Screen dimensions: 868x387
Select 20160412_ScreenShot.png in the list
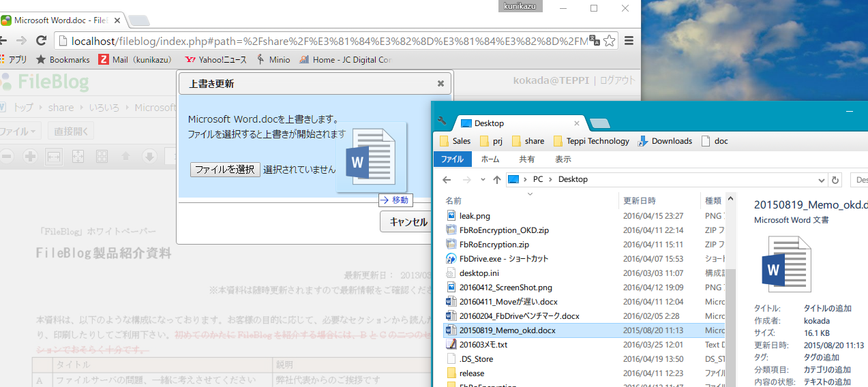click(506, 288)
